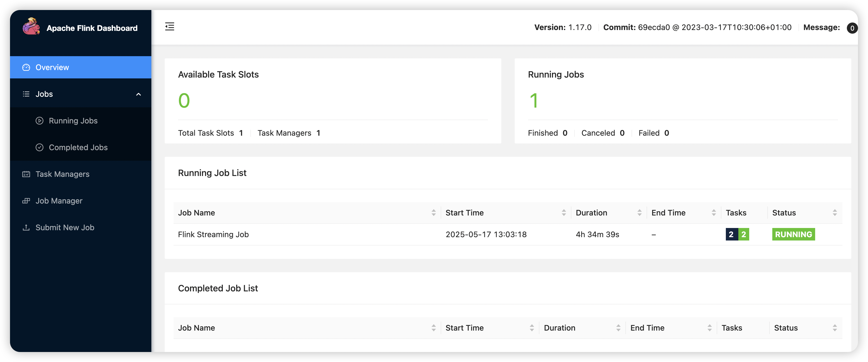This screenshot has height=362, width=868.
Task: Open Task Managers via its sidebar icon
Action: pyautogui.click(x=26, y=174)
